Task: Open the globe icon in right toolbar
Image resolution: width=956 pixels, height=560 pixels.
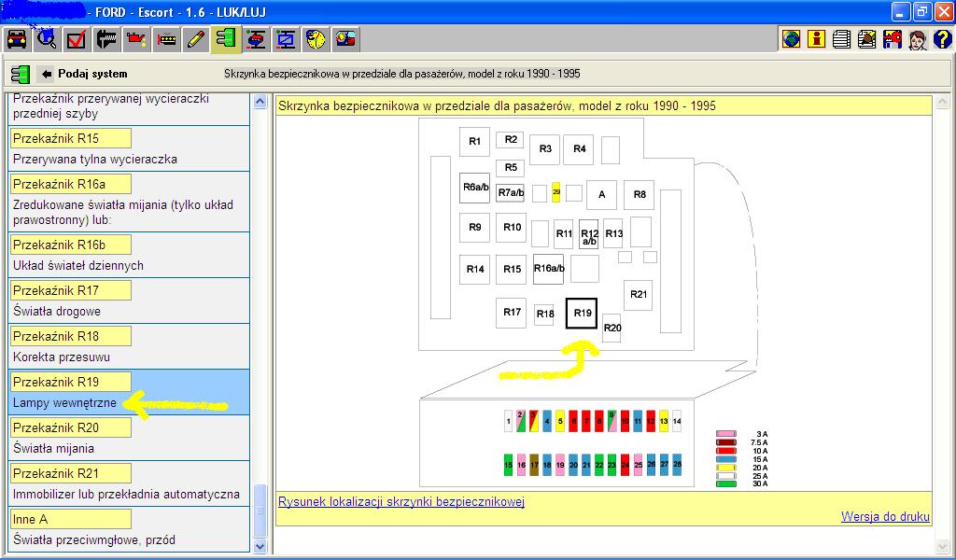Action: [x=792, y=39]
